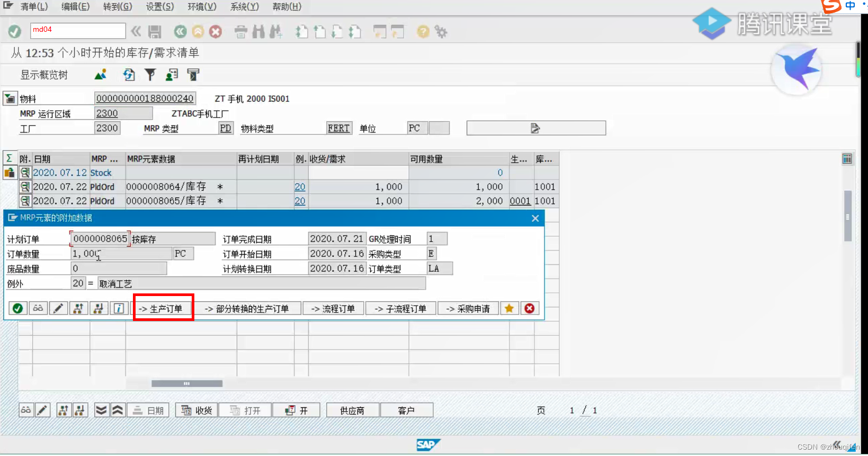
Task: Click the yellow star icon in dialog
Action: click(x=509, y=308)
